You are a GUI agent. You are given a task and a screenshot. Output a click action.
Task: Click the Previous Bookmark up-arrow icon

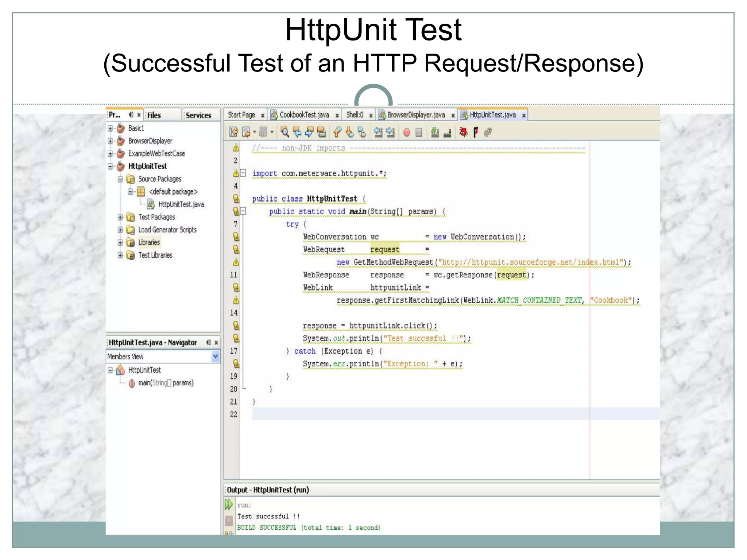pos(337,132)
